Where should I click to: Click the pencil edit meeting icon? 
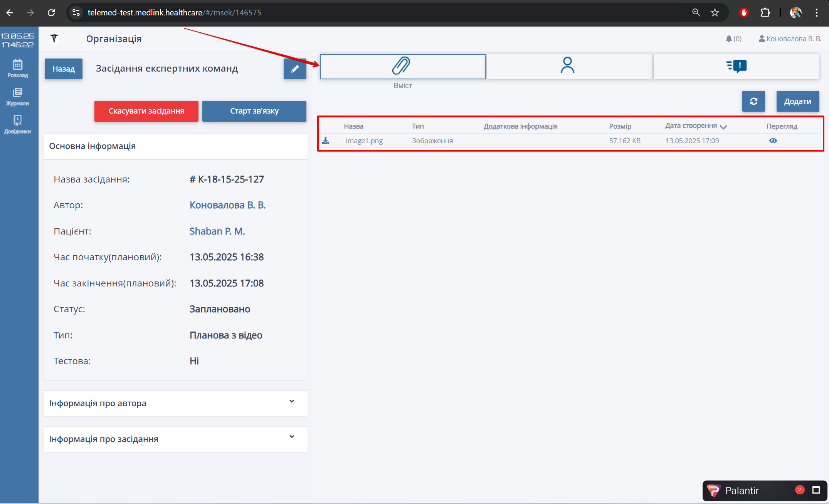pyautogui.click(x=295, y=69)
